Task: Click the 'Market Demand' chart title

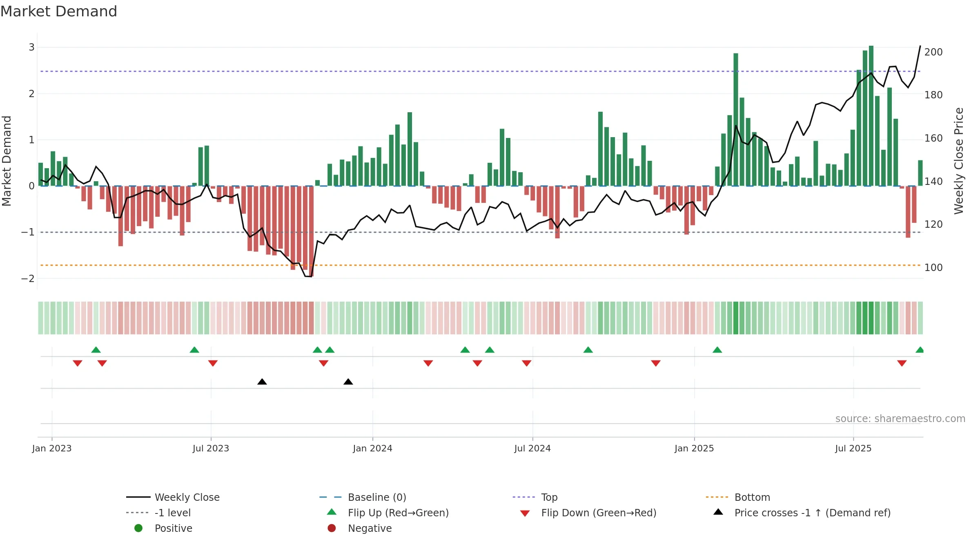Action: click(59, 11)
